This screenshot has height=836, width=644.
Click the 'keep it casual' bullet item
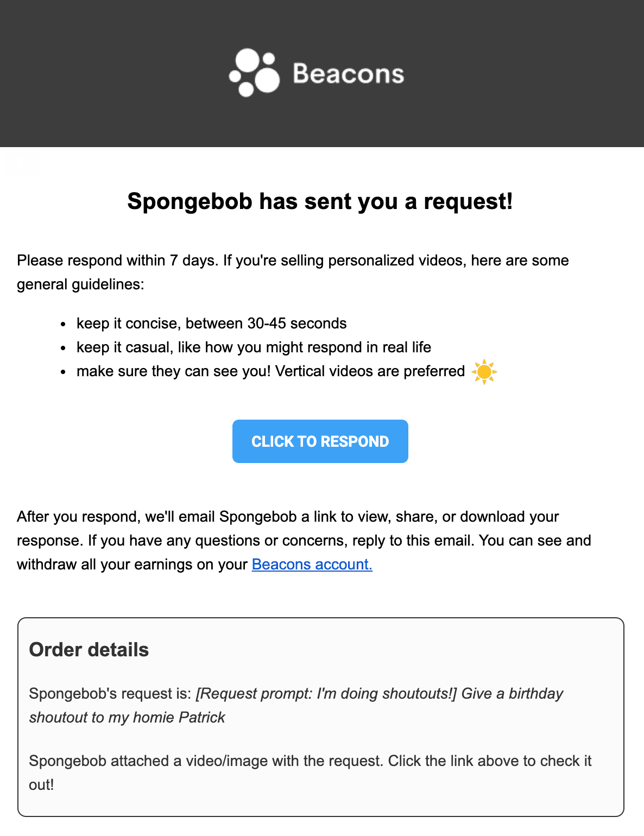click(254, 347)
